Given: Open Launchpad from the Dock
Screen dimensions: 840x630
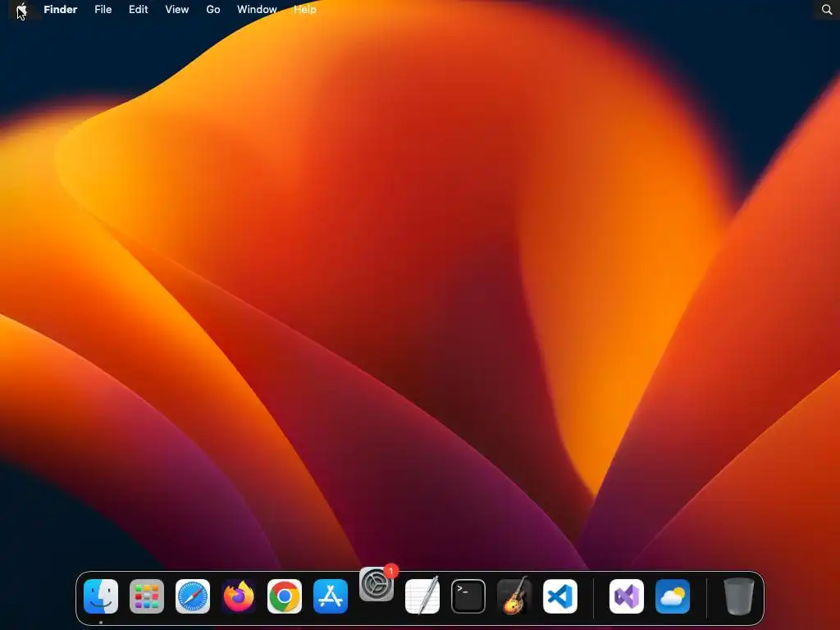Looking at the screenshot, I should point(147,596).
